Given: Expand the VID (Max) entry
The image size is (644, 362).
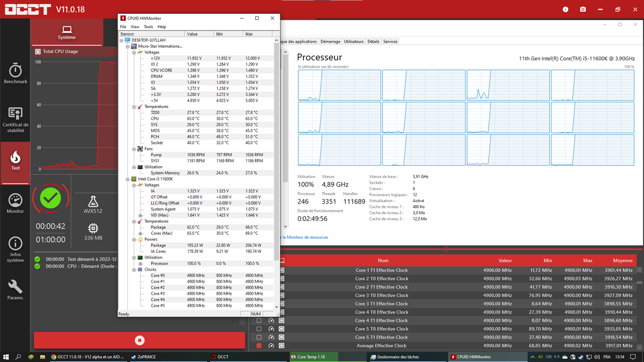Looking at the screenshot, I should [x=140, y=215].
